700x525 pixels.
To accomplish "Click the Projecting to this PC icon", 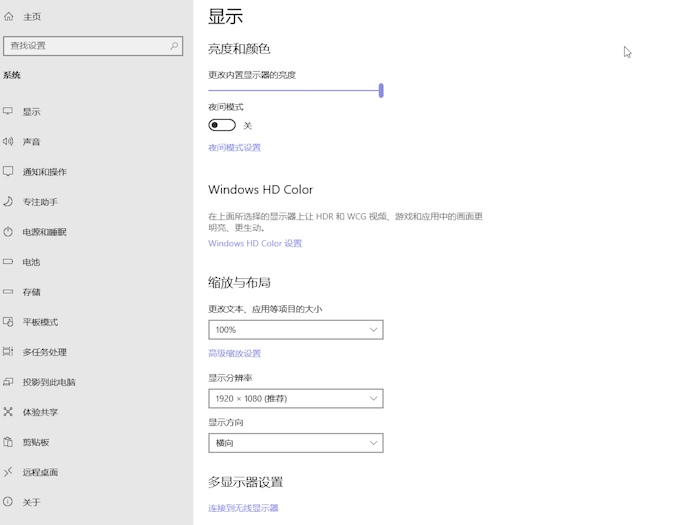I will [8, 382].
